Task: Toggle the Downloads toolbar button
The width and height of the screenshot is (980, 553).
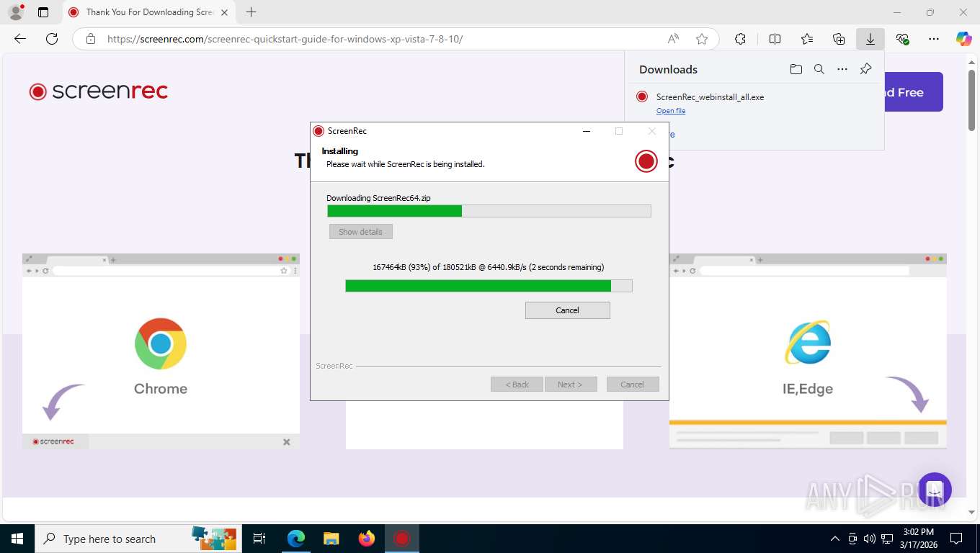Action: [x=870, y=39]
